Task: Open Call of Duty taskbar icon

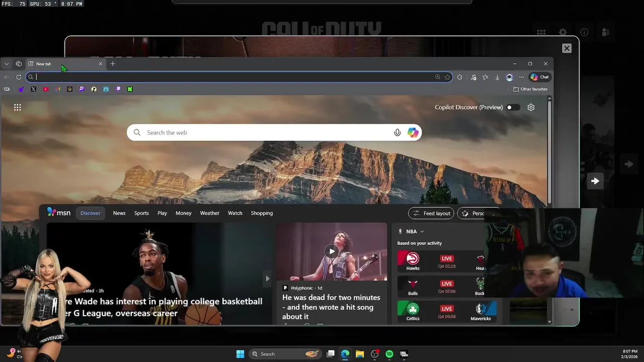Action: coord(404,354)
